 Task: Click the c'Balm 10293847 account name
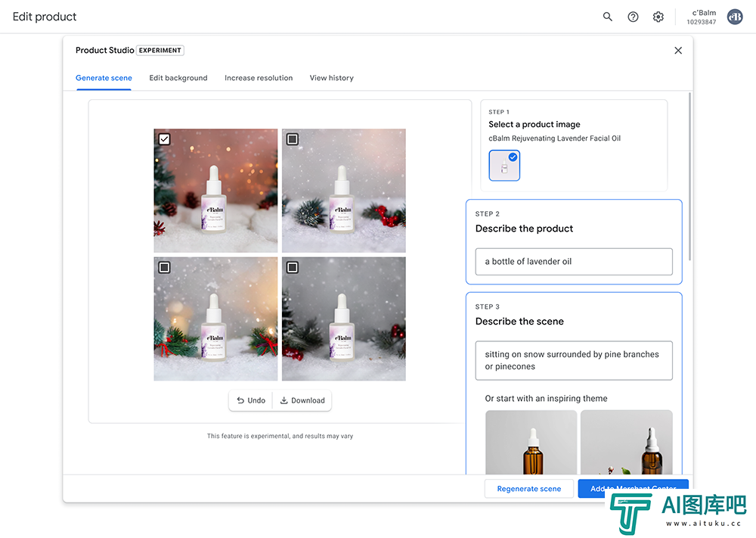point(702,17)
